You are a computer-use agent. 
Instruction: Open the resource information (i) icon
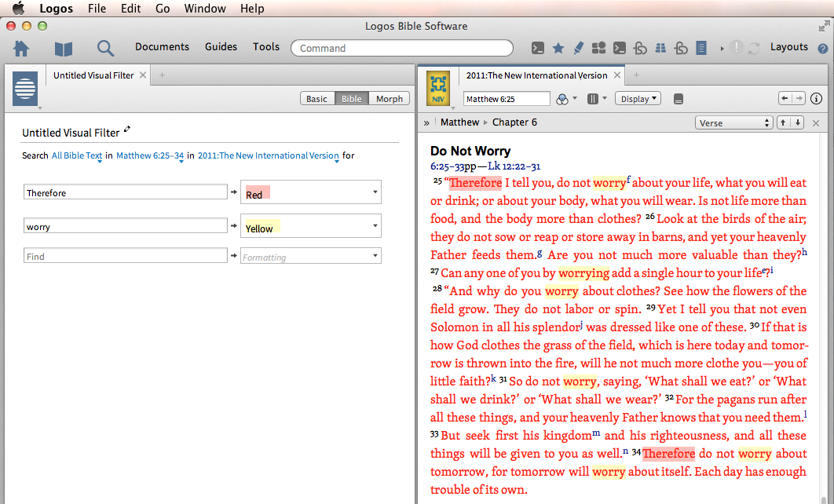tap(817, 98)
